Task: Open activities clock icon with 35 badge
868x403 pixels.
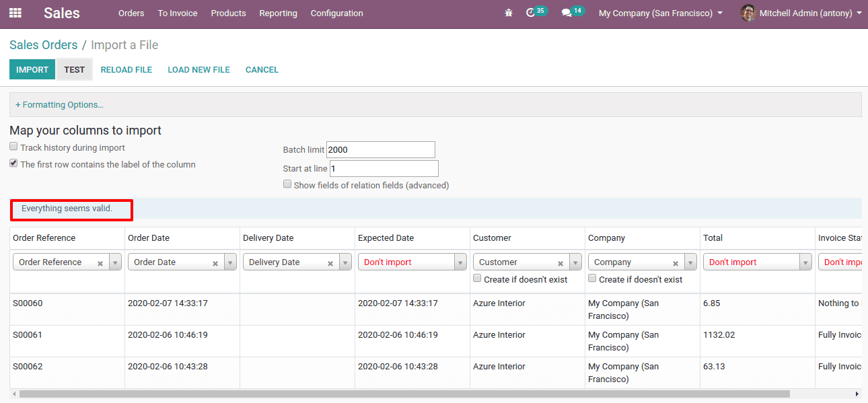Action: pyautogui.click(x=536, y=12)
